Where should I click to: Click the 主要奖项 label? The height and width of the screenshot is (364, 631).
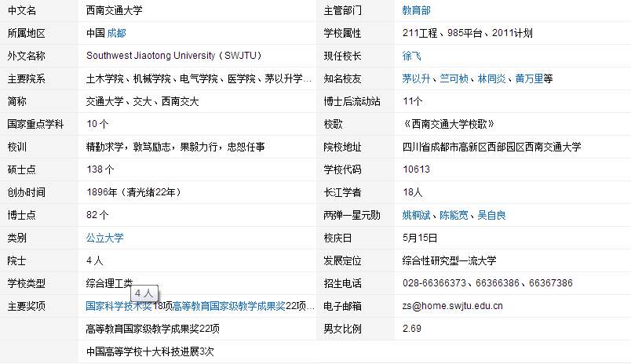pos(26,306)
